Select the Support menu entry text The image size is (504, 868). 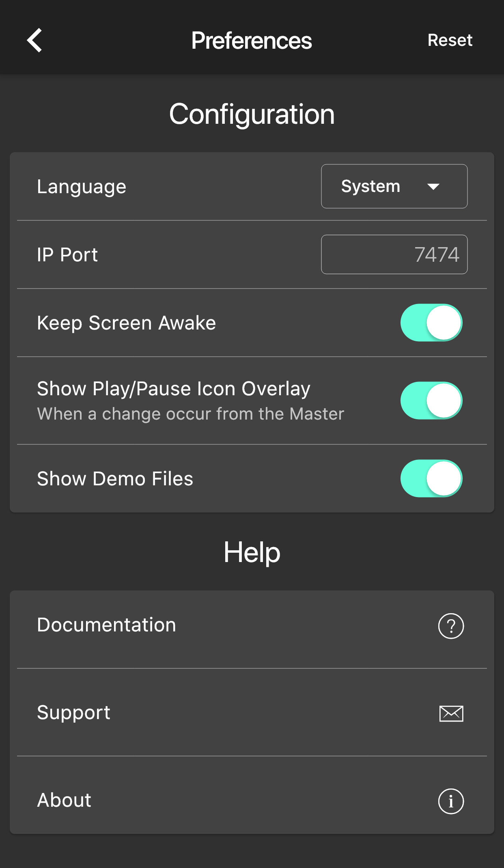[x=73, y=713]
